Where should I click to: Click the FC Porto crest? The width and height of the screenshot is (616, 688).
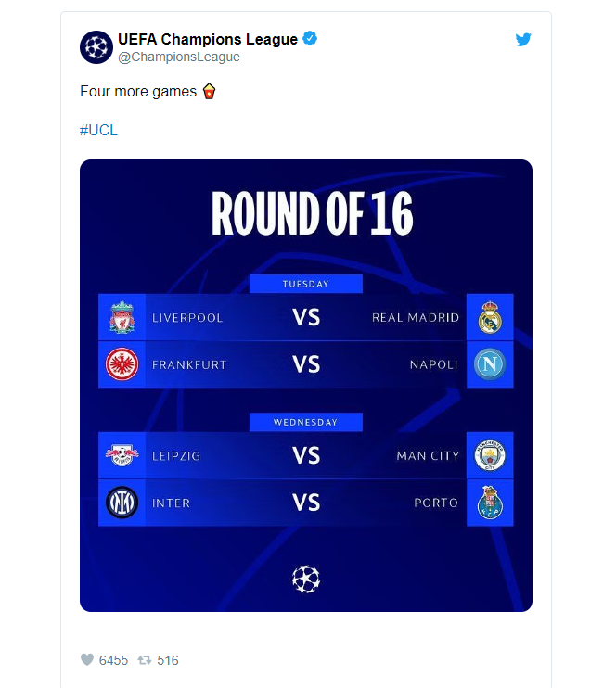[490, 503]
